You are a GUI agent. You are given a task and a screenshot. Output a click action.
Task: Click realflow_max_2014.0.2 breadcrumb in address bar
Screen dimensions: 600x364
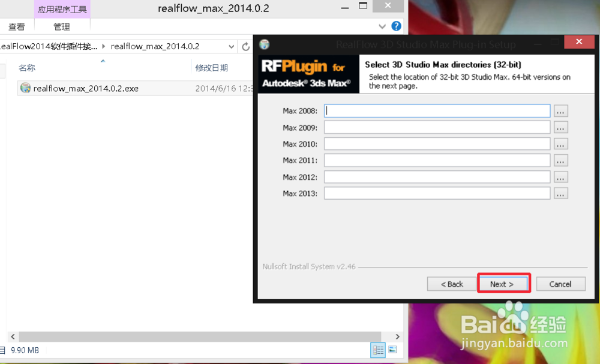click(x=155, y=46)
